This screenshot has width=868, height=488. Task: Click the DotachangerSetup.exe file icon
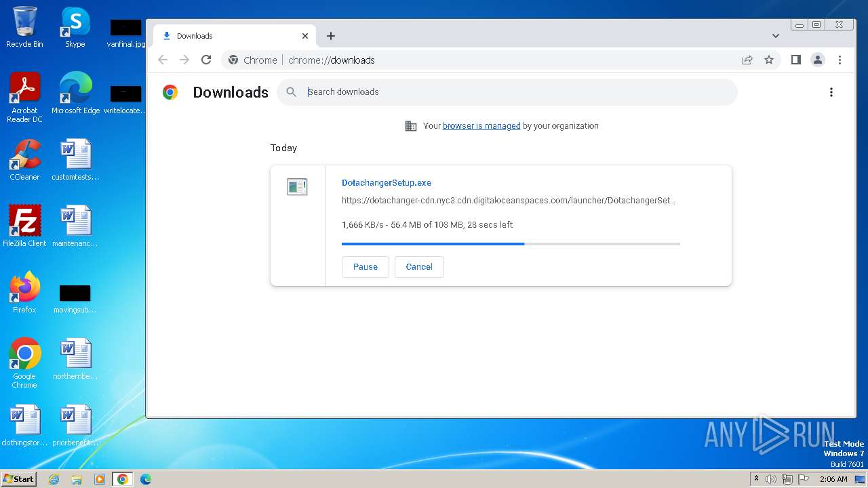click(297, 187)
